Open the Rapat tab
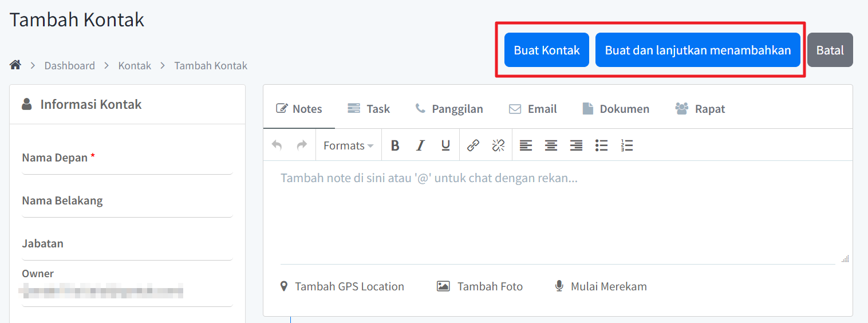Screen dimensions: 868x323 700,109
